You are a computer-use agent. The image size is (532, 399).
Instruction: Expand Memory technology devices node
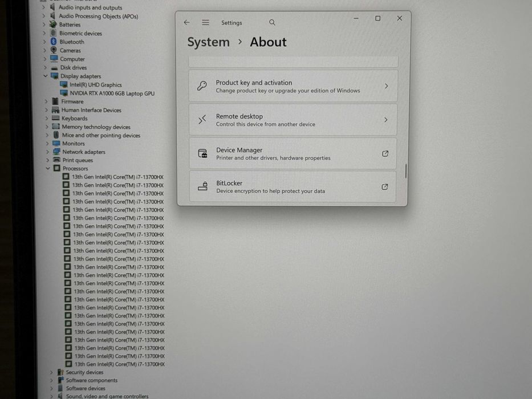point(47,127)
